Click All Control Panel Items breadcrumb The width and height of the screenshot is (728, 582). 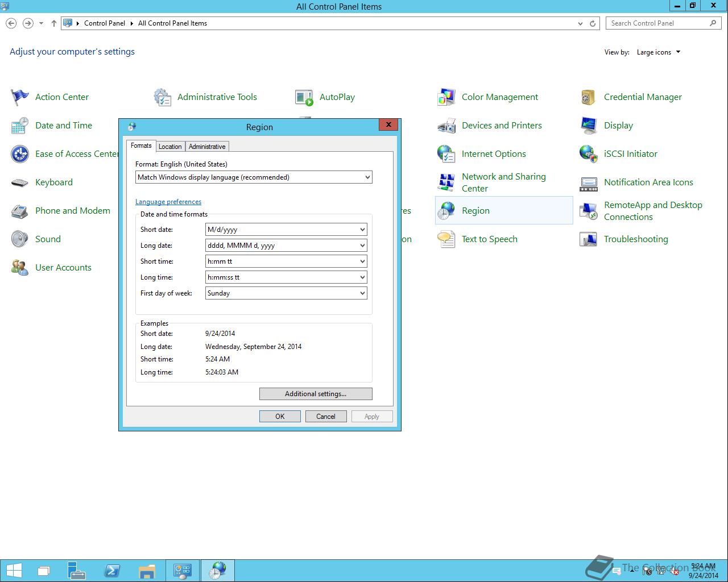click(172, 23)
